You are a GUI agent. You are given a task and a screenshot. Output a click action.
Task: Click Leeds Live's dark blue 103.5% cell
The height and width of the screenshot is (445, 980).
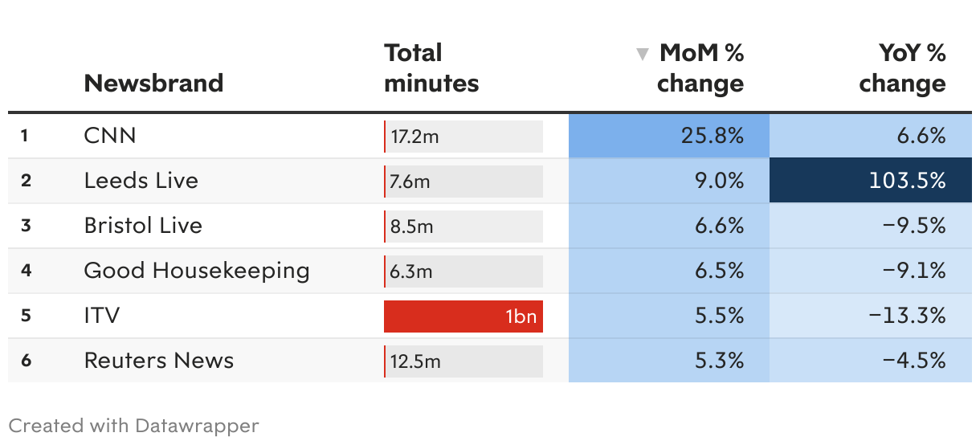click(x=870, y=181)
